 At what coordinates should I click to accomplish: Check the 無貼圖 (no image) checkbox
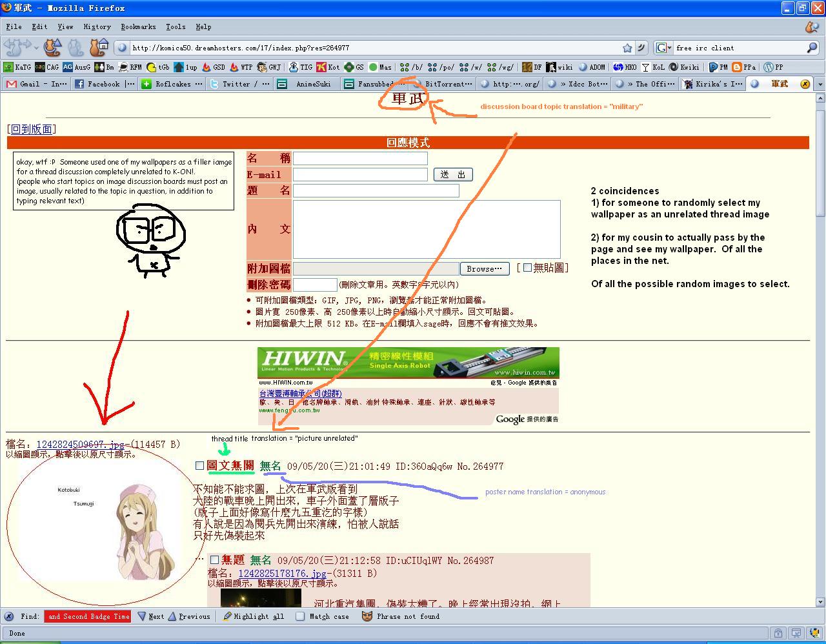527,267
